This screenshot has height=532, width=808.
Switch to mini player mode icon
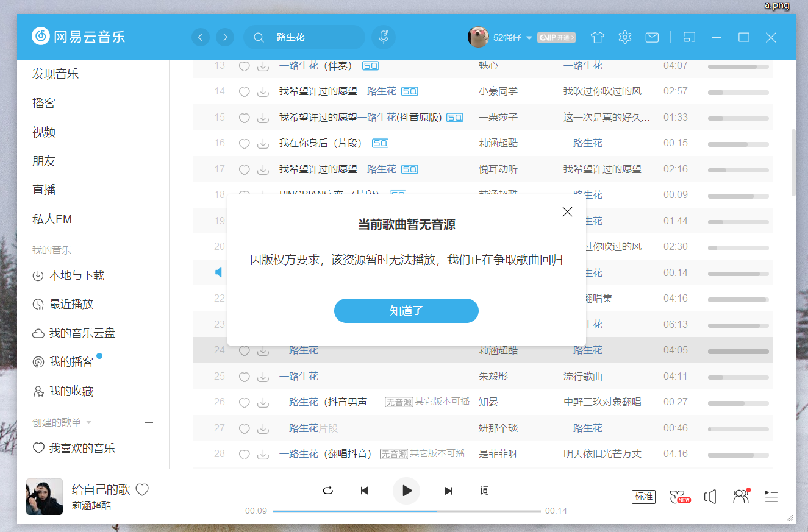tap(689, 37)
